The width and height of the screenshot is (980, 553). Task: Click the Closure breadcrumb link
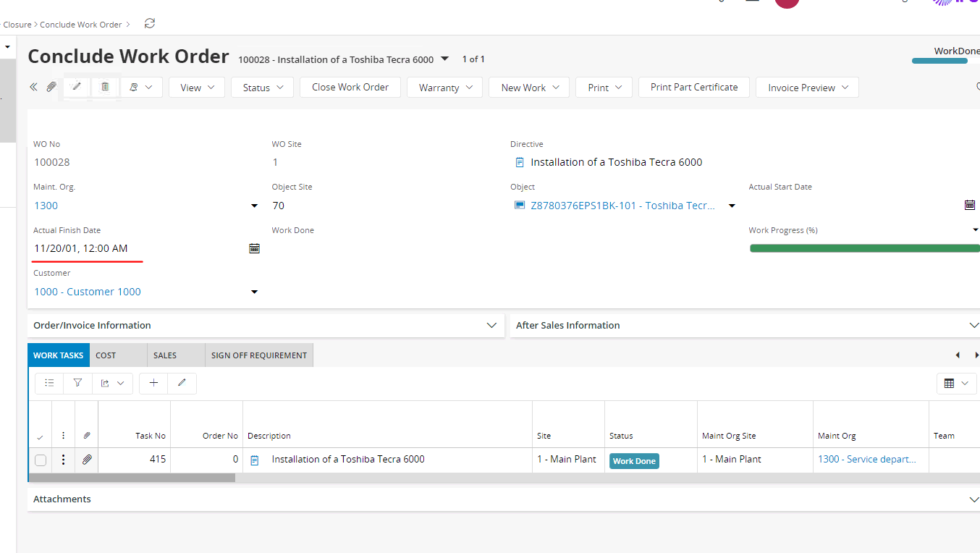(x=17, y=25)
